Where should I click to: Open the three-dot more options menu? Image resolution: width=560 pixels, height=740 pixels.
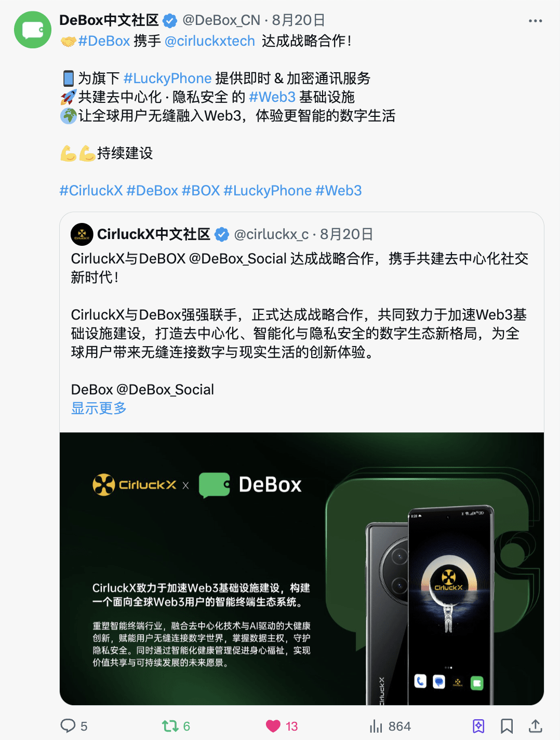[535, 21]
